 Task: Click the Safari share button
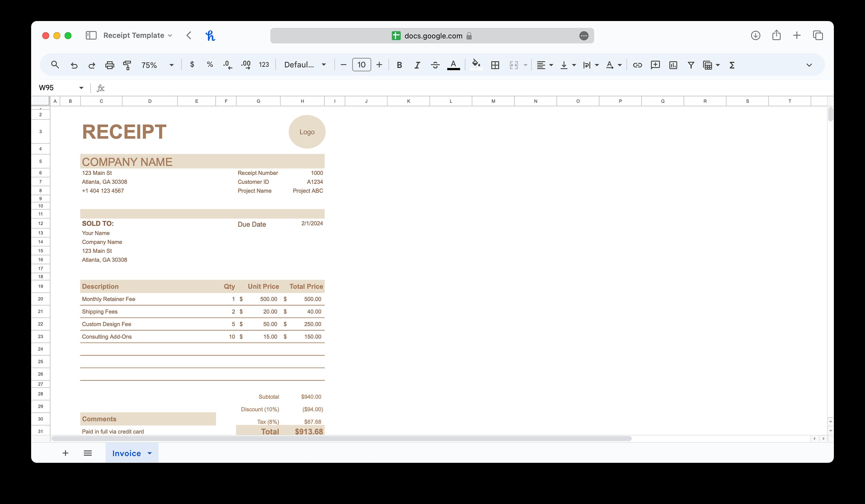(776, 35)
